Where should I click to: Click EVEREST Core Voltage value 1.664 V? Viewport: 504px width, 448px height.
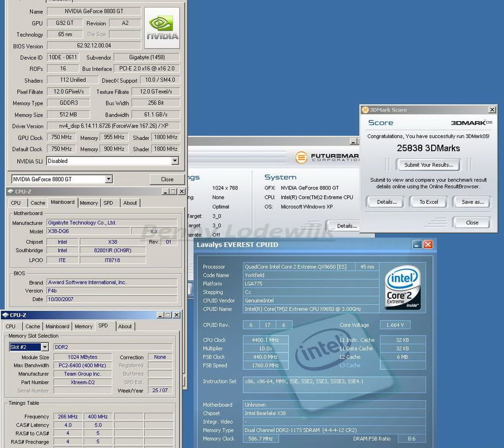(x=395, y=325)
